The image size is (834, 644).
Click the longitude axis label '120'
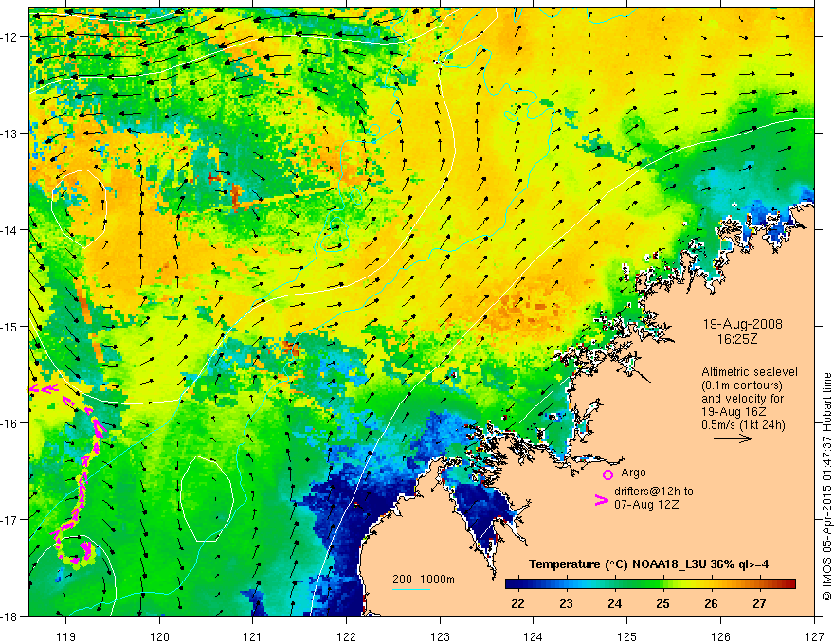coord(159,636)
